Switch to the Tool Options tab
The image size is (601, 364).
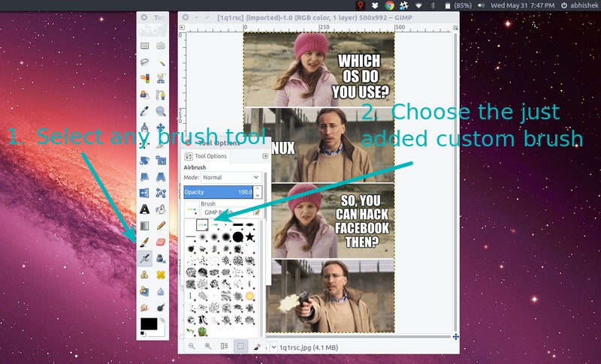pyautogui.click(x=206, y=156)
